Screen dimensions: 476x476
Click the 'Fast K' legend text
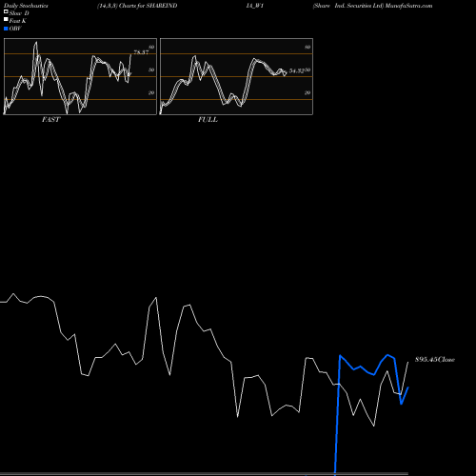(x=18, y=21)
